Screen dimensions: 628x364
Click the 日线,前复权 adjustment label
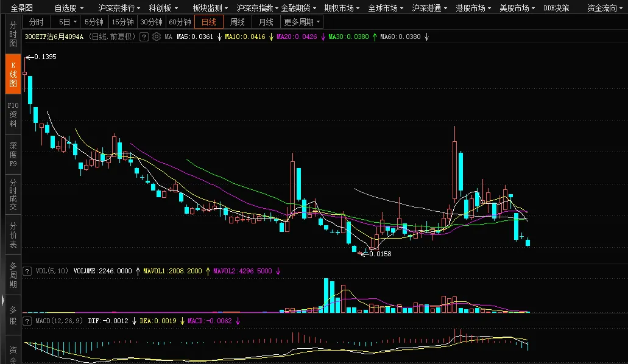111,37
